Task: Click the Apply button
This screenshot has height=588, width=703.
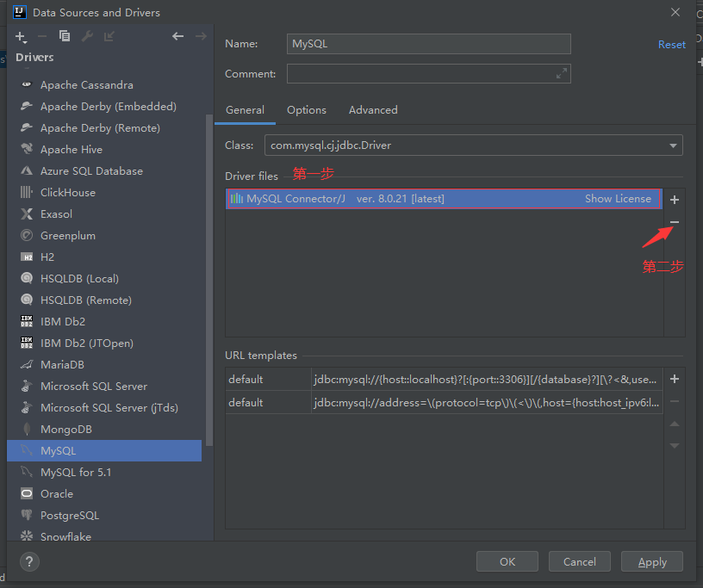Action: (x=652, y=561)
